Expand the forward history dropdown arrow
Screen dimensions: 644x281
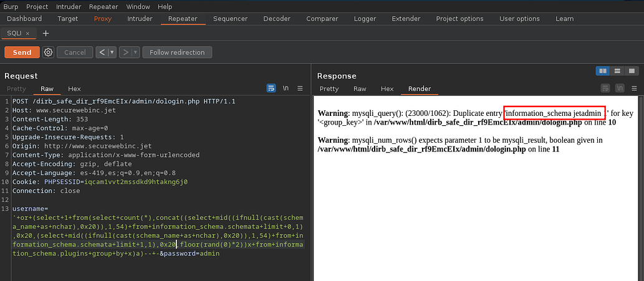(135, 52)
